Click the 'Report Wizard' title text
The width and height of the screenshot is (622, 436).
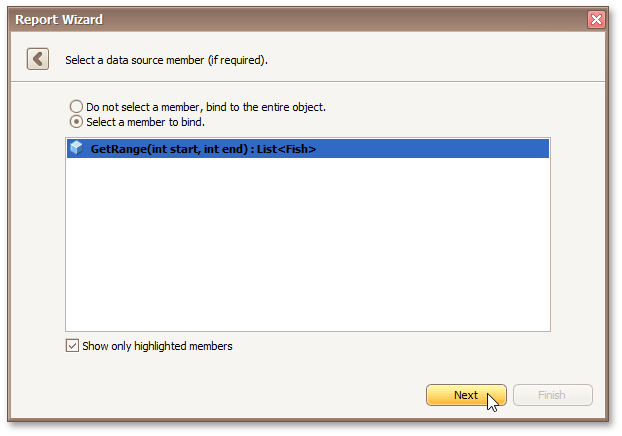point(59,19)
